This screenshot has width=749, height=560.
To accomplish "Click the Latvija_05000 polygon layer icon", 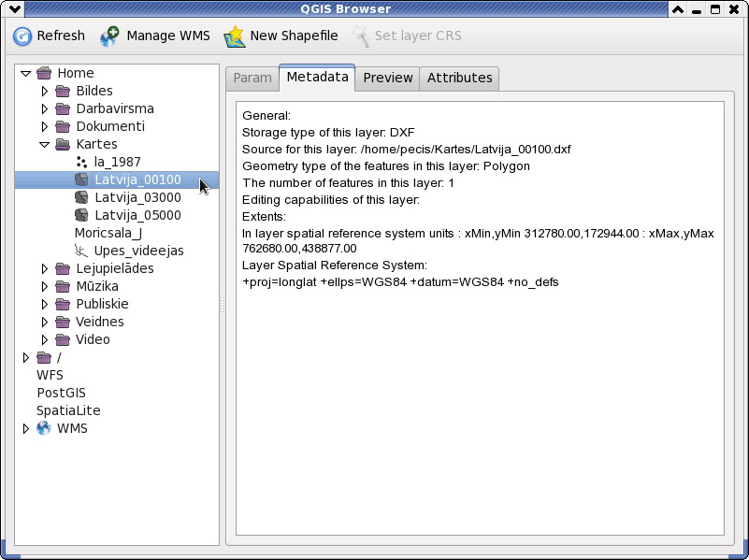I will pyautogui.click(x=81, y=215).
